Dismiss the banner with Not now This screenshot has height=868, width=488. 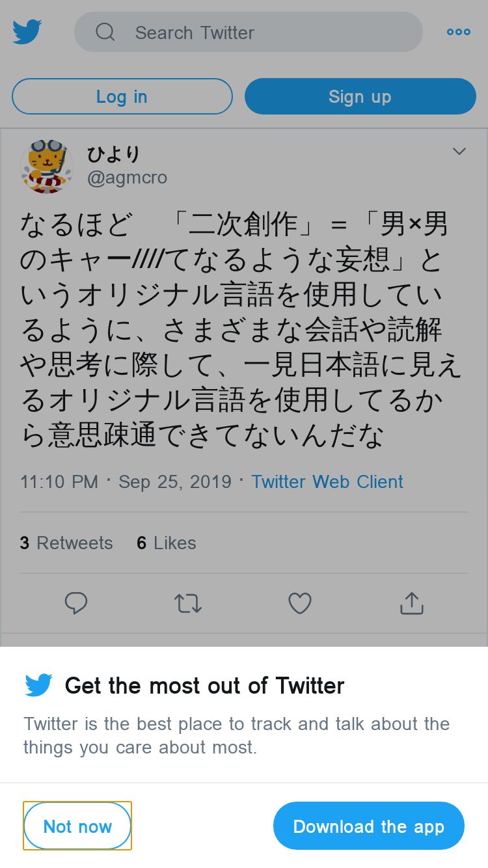click(77, 826)
